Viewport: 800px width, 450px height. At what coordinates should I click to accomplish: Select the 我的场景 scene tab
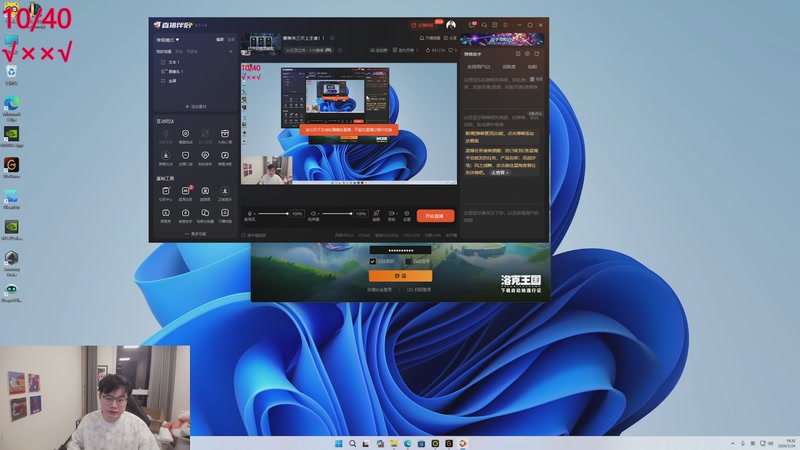(164, 52)
